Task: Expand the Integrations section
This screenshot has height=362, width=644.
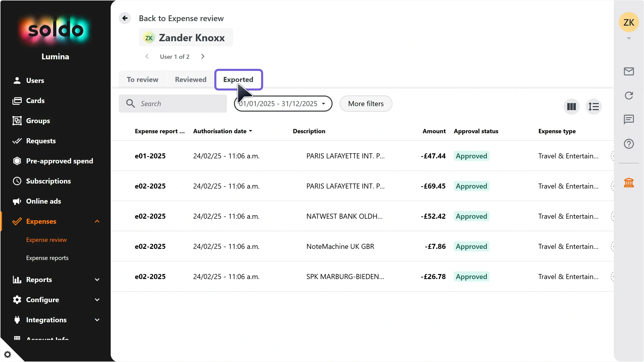Action: tap(97, 320)
